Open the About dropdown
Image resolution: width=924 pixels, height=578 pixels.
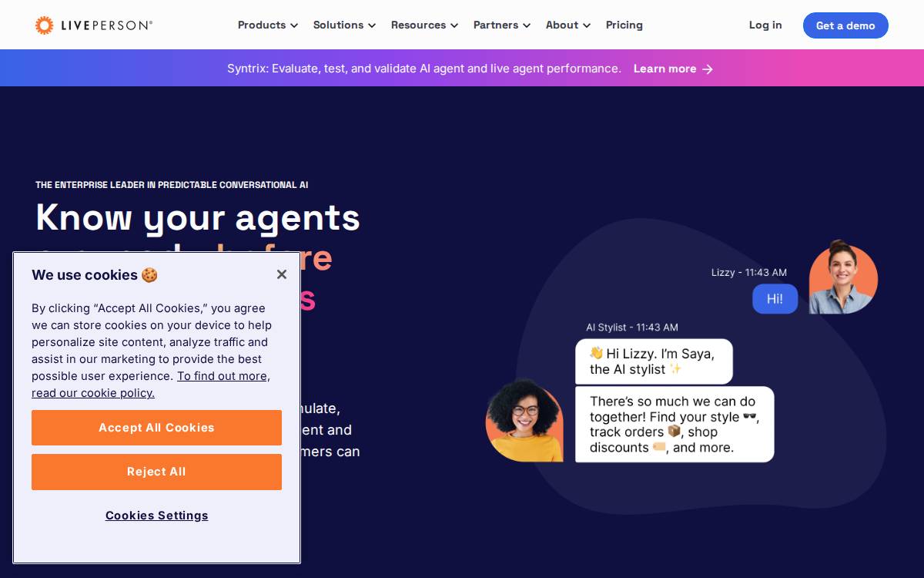568,25
